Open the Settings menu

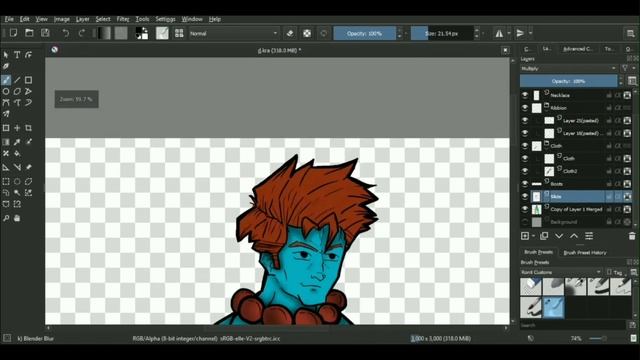165,19
